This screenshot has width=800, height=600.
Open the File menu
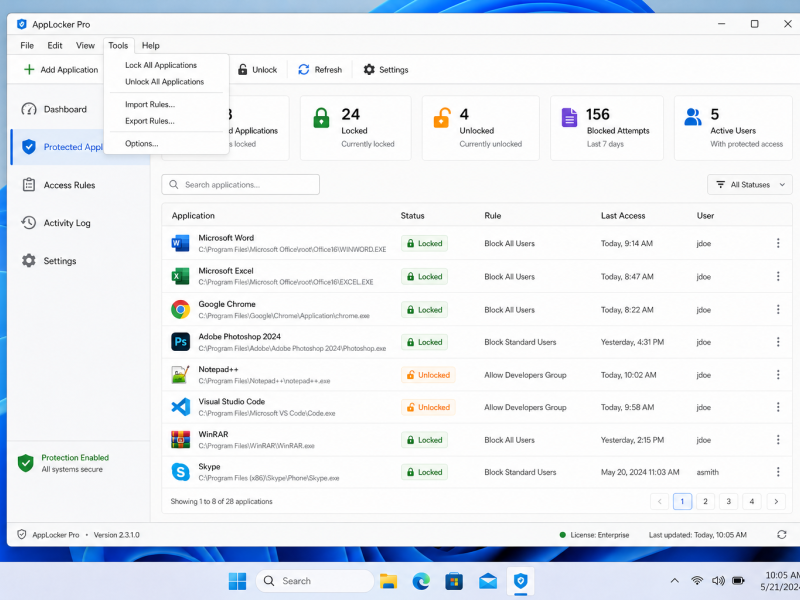(x=27, y=45)
